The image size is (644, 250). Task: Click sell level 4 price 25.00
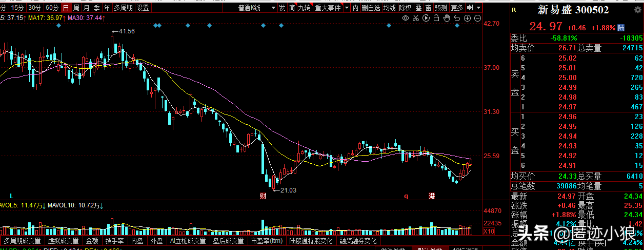pyautogui.click(x=568, y=77)
